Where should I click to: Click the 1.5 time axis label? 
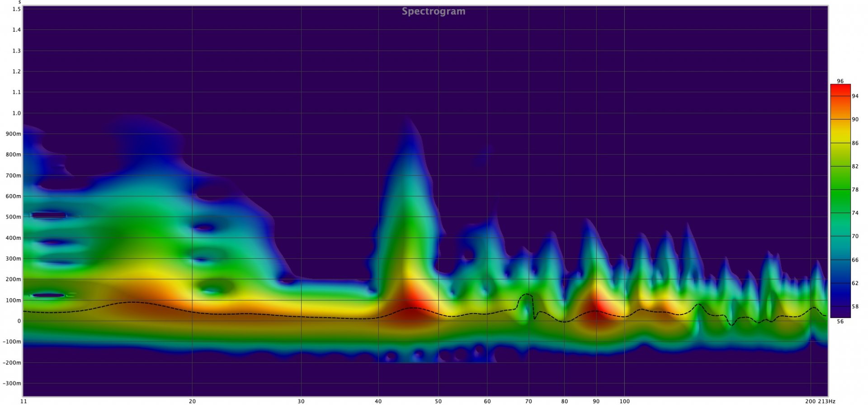(x=17, y=9)
